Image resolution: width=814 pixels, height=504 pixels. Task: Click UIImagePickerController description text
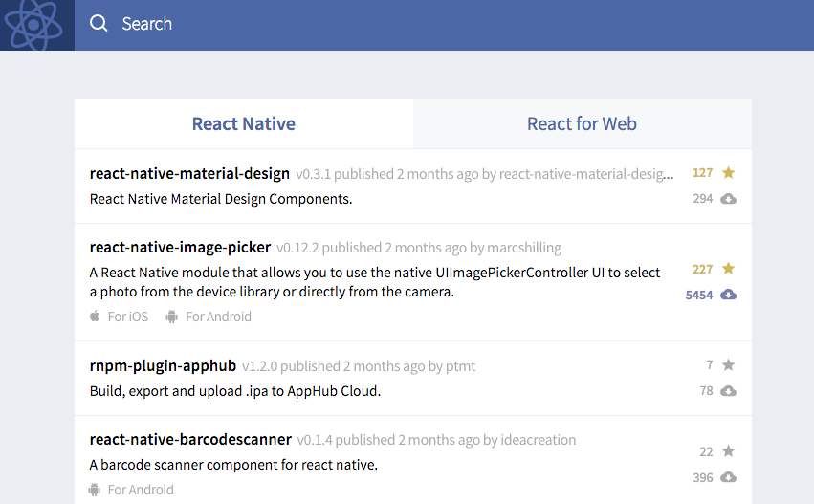click(x=375, y=282)
